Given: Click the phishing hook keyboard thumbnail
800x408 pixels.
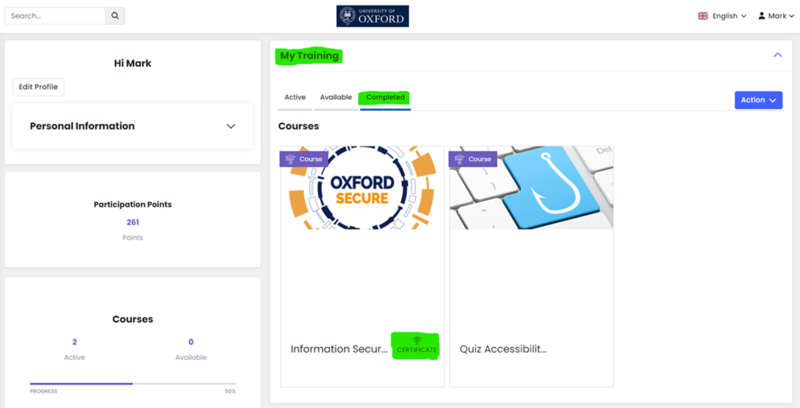Looking at the screenshot, I should [531, 188].
